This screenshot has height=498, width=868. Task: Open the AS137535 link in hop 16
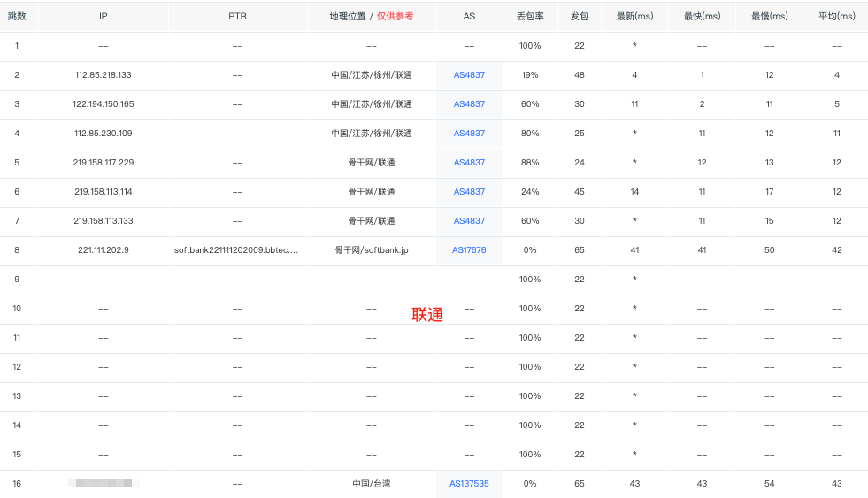click(469, 484)
